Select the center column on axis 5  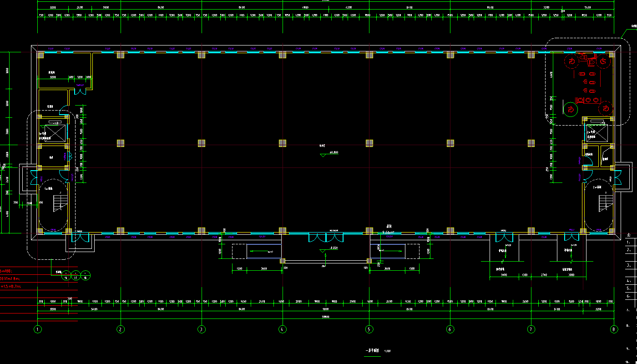[x=369, y=143]
